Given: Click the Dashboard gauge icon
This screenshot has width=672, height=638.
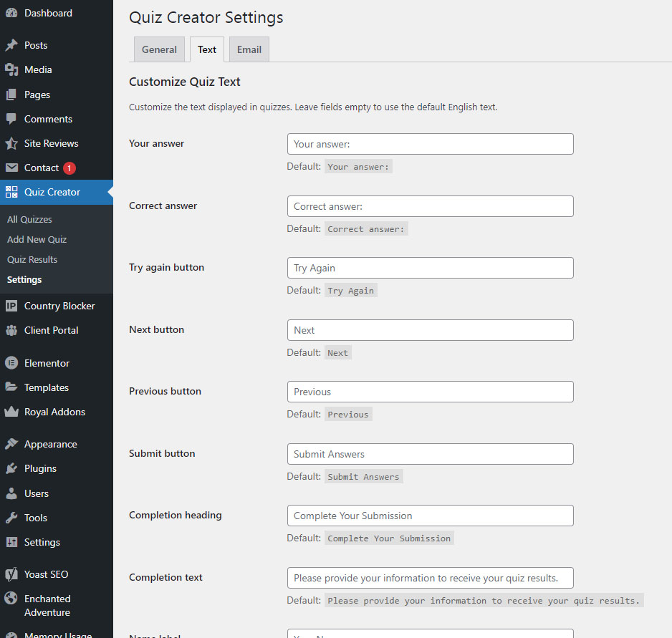Looking at the screenshot, I should point(11,13).
